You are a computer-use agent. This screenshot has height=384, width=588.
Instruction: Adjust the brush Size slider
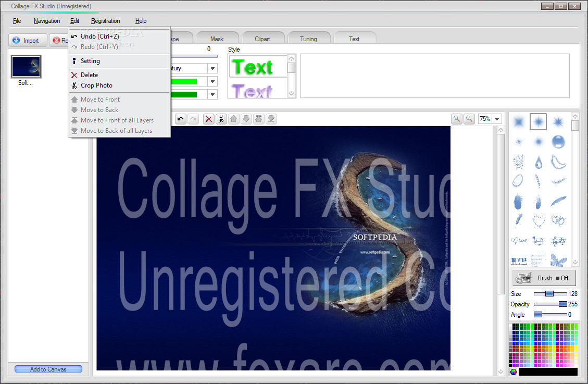(x=550, y=294)
